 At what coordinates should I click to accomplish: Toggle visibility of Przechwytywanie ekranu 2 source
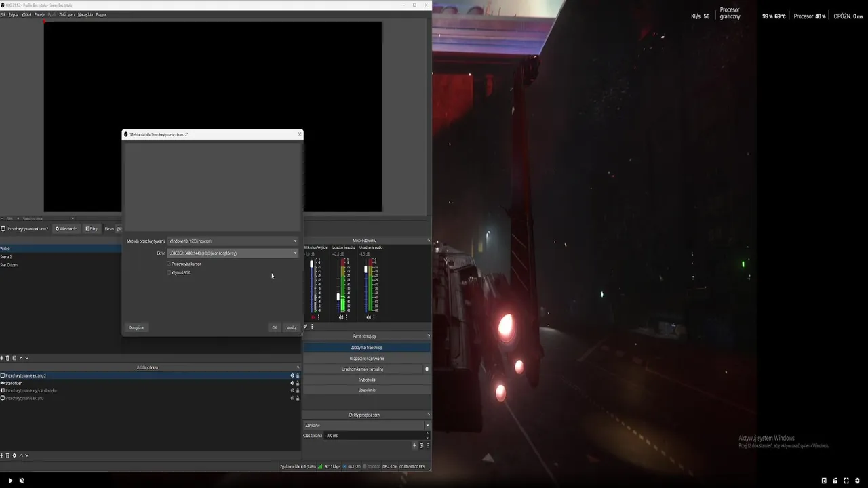point(292,375)
